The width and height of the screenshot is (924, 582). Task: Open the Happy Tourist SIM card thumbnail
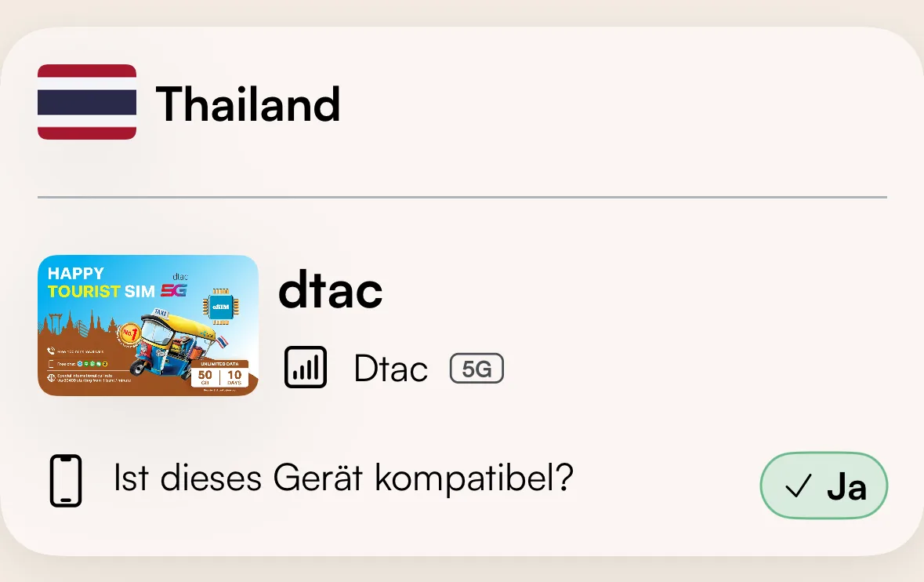[x=148, y=326]
